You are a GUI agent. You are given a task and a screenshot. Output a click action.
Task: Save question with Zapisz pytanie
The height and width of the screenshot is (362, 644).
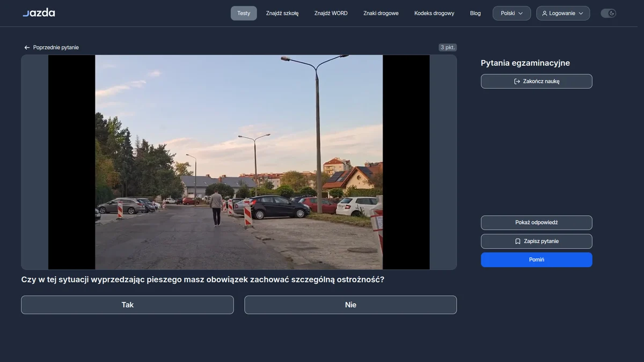(x=537, y=241)
